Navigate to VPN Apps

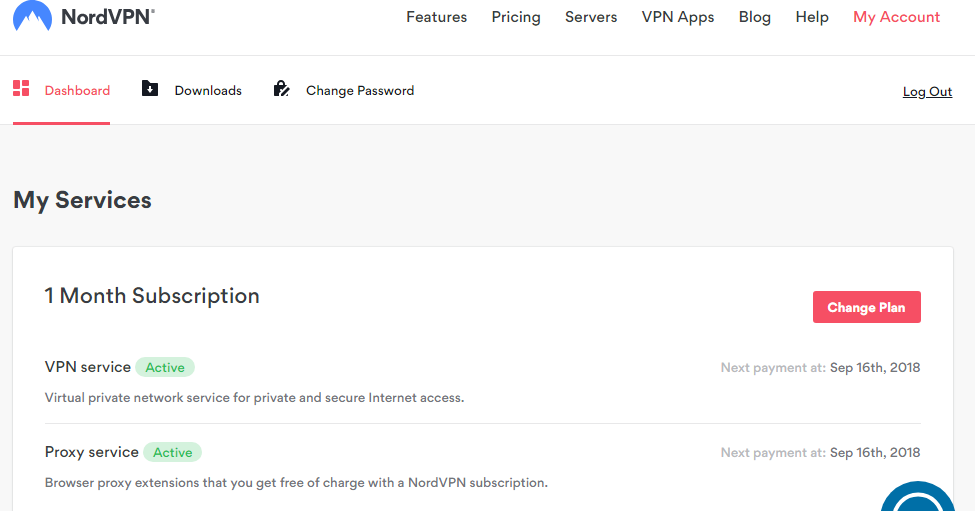click(678, 17)
